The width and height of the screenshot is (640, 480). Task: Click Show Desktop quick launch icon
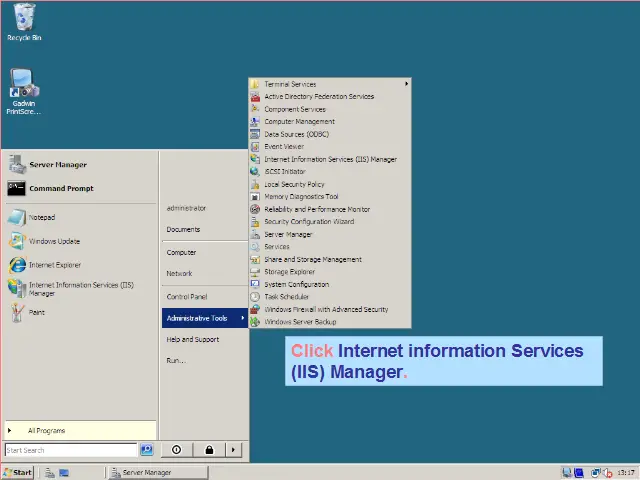pyautogui.click(x=64, y=473)
